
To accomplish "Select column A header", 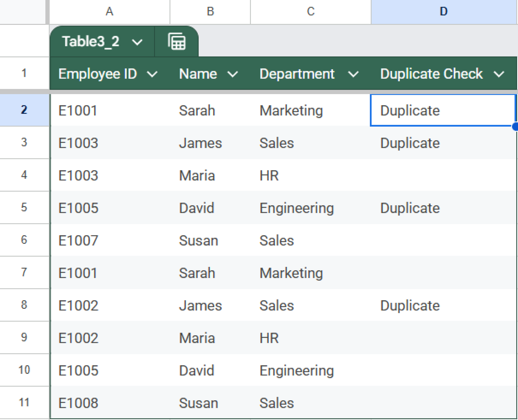I will pos(110,11).
